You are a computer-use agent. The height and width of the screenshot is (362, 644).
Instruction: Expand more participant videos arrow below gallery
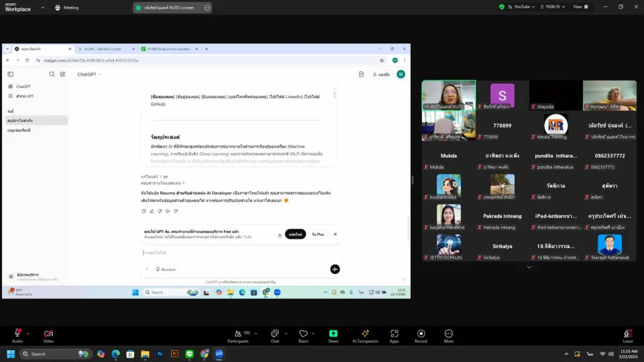(529, 267)
